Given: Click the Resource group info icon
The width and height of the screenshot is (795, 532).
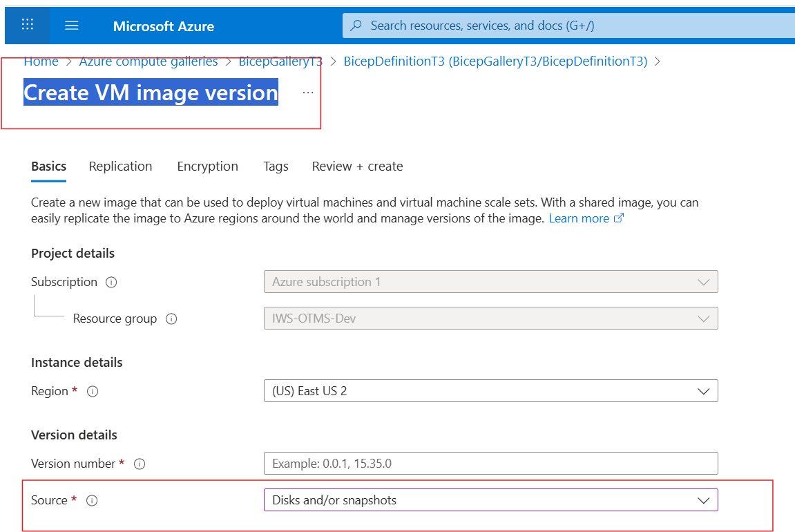Looking at the screenshot, I should [x=171, y=319].
